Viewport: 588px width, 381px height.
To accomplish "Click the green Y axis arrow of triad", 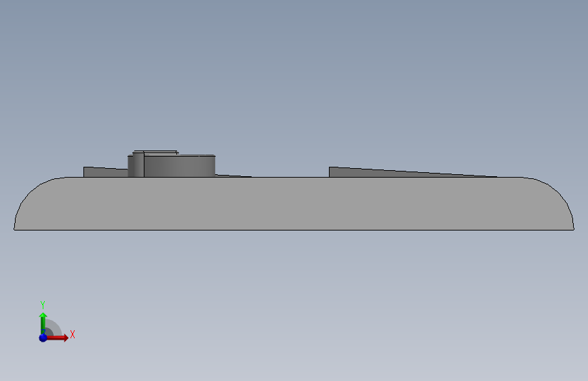I will click(43, 323).
